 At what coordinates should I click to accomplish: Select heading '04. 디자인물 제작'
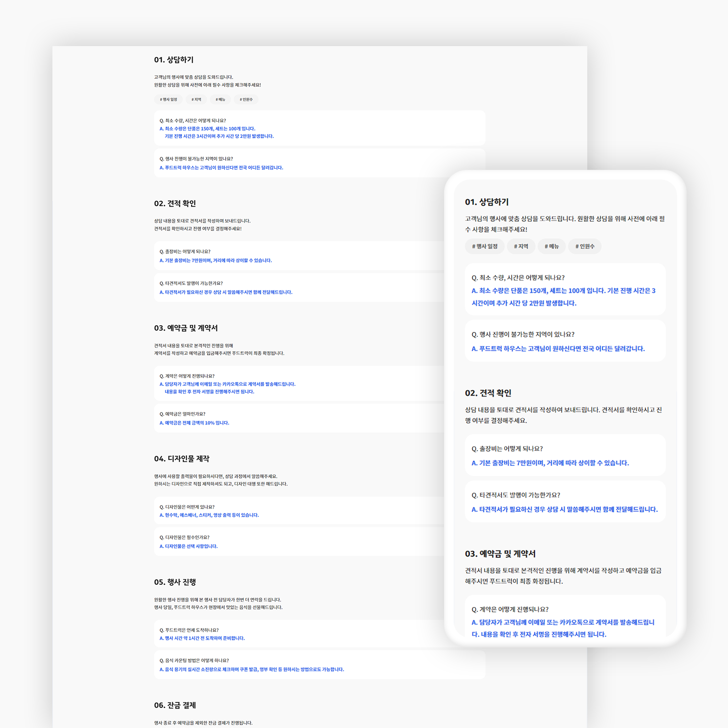pos(182,459)
